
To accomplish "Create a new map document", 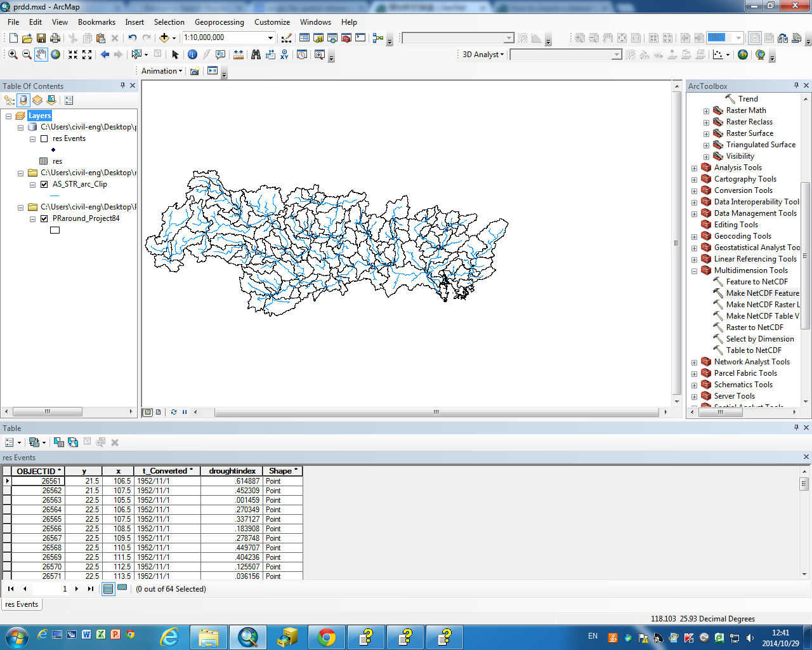I will click(13, 38).
